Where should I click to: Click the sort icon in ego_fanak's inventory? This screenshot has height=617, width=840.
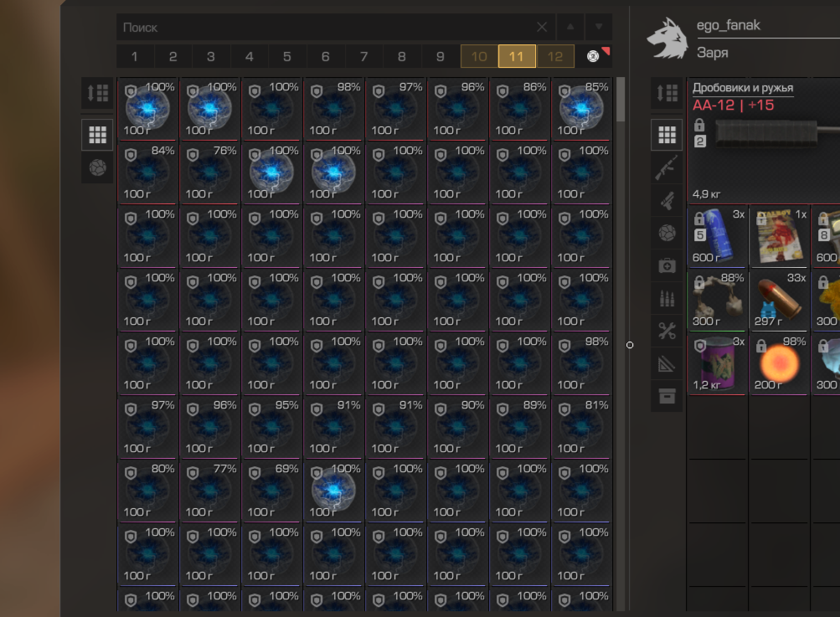[x=667, y=93]
